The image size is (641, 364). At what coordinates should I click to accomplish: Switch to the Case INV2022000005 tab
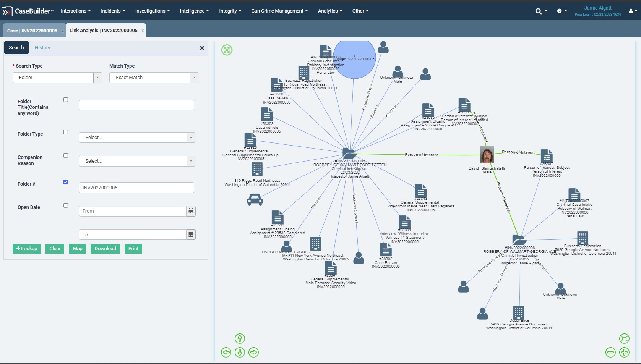32,31
